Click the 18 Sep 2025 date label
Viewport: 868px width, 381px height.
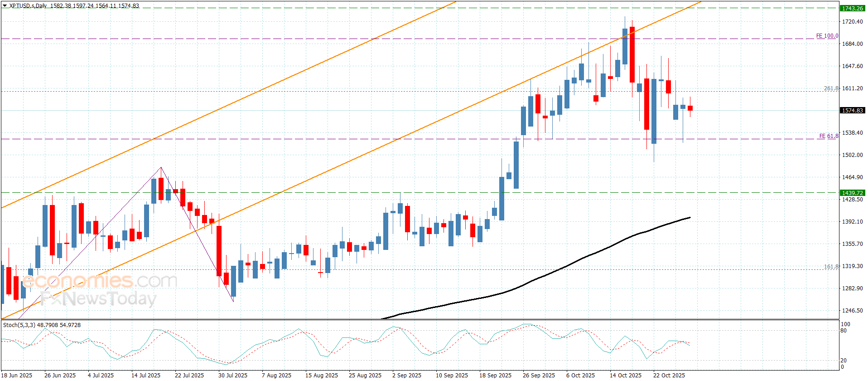click(495, 375)
